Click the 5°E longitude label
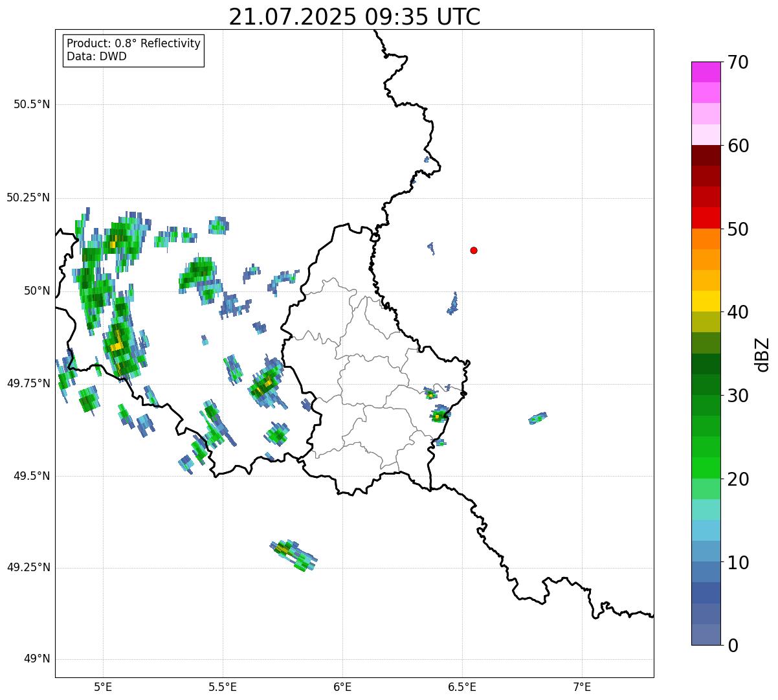Screen dimensions: 778x700 [x=103, y=686]
